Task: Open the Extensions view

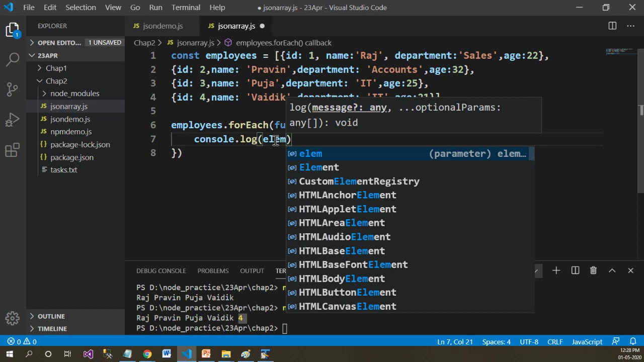Action: click(13, 150)
